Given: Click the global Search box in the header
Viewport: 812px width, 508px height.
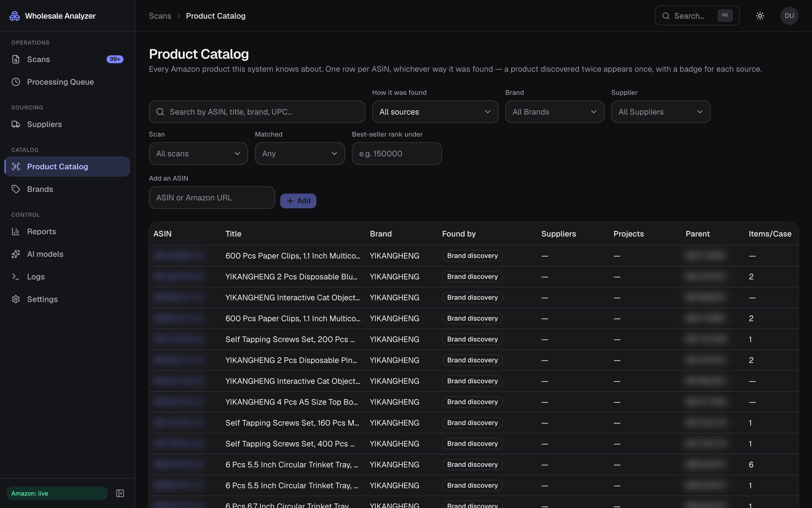Looking at the screenshot, I should click(697, 16).
